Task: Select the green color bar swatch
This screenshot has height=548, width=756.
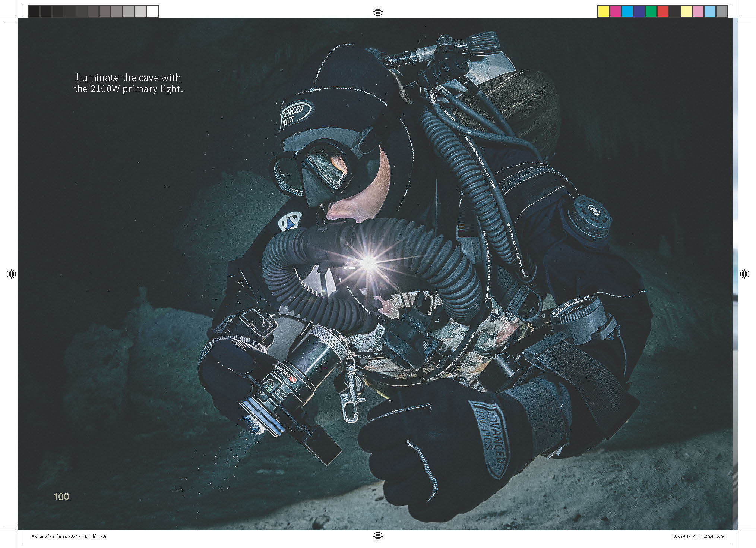Action: [x=651, y=12]
